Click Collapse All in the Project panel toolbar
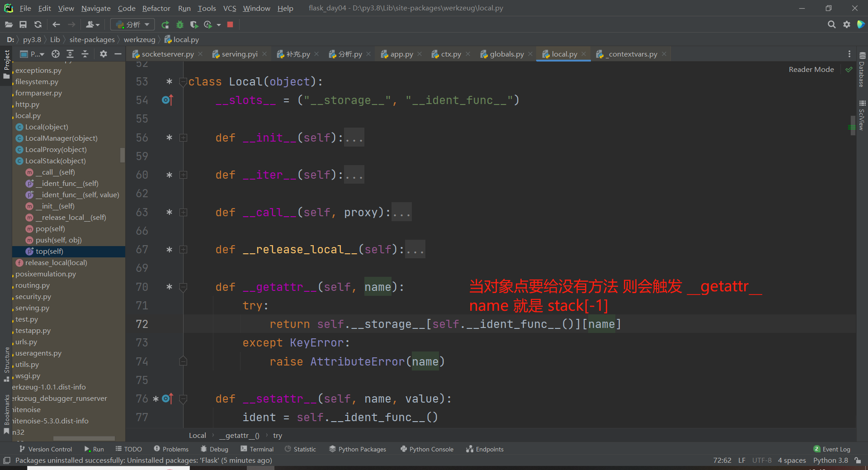868x470 pixels. (x=85, y=54)
